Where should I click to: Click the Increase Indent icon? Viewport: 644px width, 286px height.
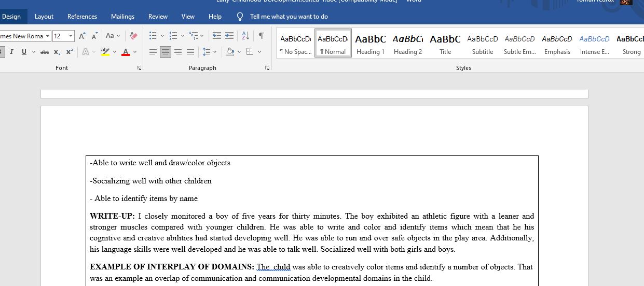(229, 36)
